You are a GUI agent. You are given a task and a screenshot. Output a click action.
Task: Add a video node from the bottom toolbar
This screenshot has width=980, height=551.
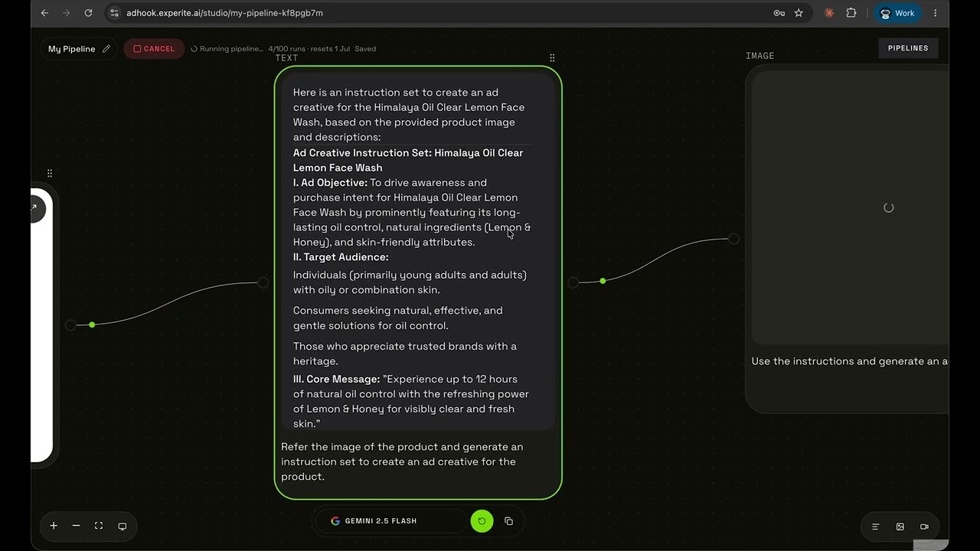[924, 527]
